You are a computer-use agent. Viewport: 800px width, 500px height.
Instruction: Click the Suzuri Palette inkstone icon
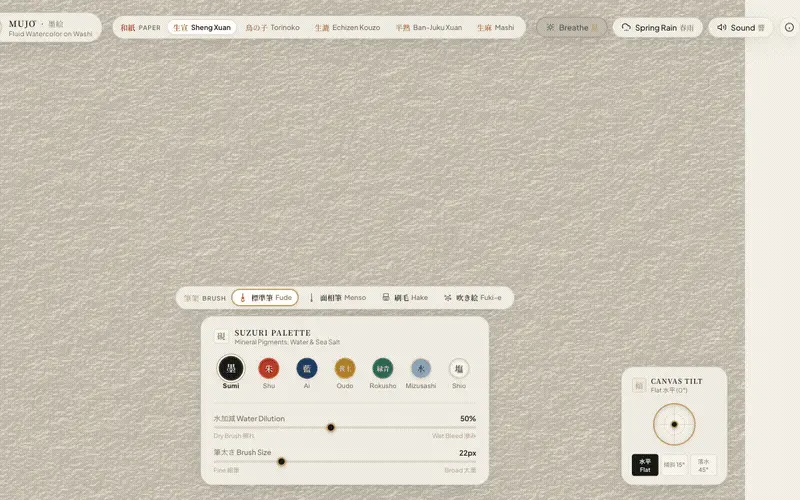click(x=221, y=336)
